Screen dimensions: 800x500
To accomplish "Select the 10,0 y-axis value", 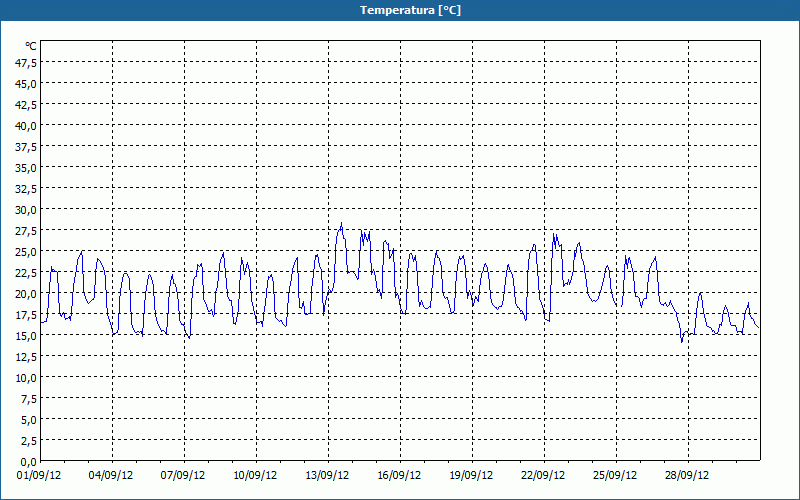I will 27,378.
